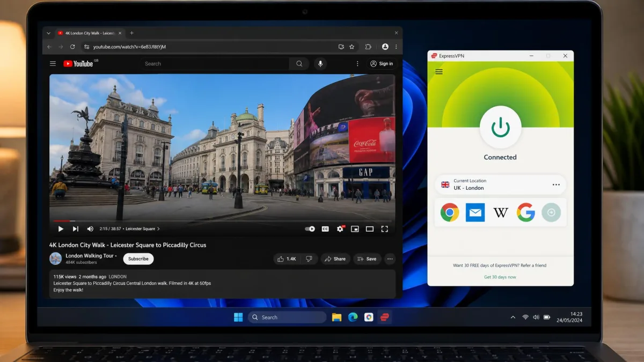Viewport: 644px width, 362px height.
Task: Play the video
Action: point(61,229)
